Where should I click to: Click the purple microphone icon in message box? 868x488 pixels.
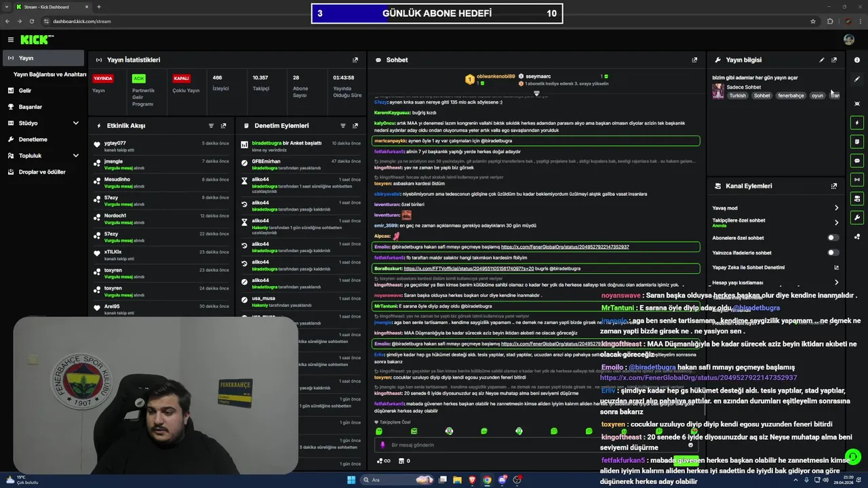[x=382, y=445]
